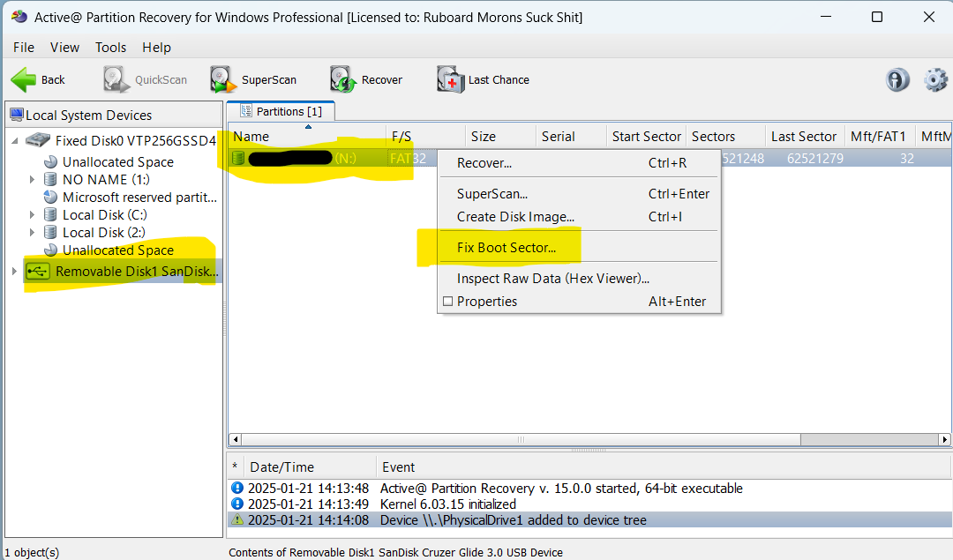Click the Local Disk (2:) volume icon
Viewport: 953px width, 560px height.
[51, 233]
